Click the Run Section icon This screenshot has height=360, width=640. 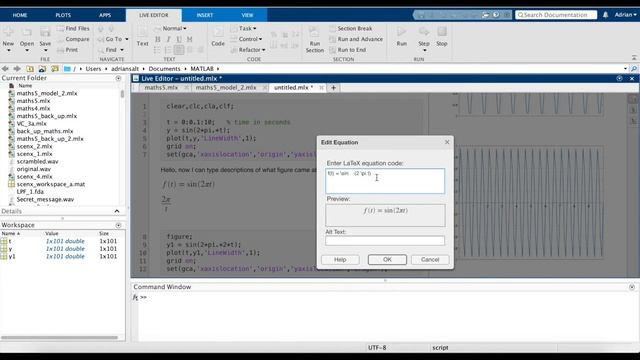(x=314, y=33)
